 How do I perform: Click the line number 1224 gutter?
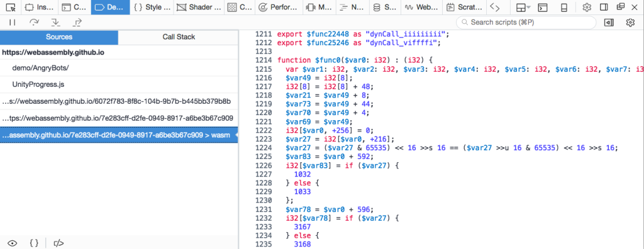tap(264, 148)
